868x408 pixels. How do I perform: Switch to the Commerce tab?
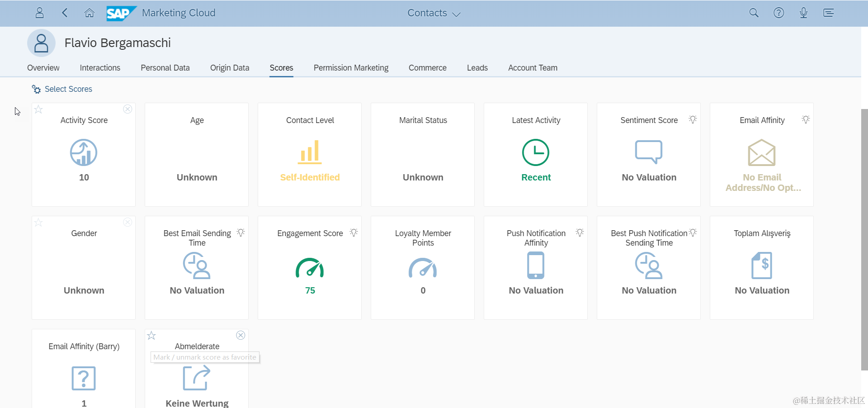427,68
